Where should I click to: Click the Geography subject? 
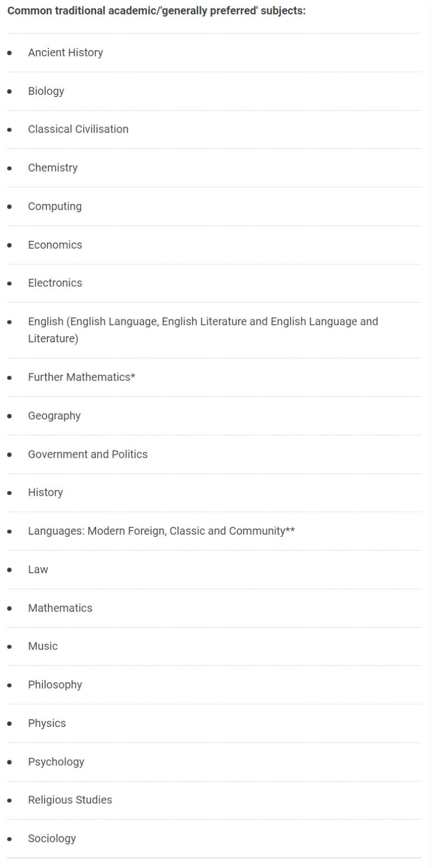54,416
